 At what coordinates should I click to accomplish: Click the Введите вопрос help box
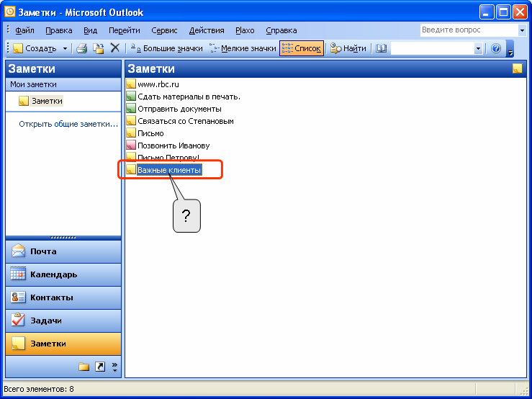[x=469, y=30]
